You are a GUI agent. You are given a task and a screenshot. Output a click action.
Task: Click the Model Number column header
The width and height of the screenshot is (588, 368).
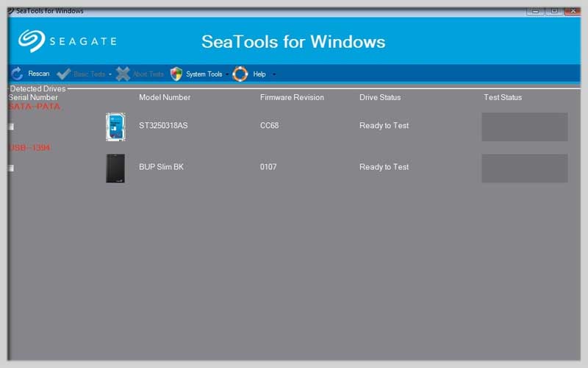coord(165,97)
